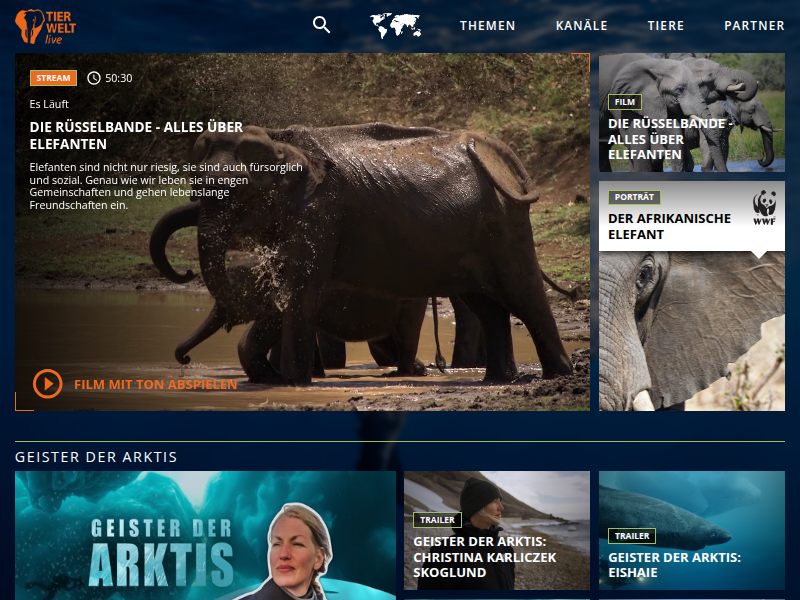Click the FILM label on elephant card

tap(624, 102)
